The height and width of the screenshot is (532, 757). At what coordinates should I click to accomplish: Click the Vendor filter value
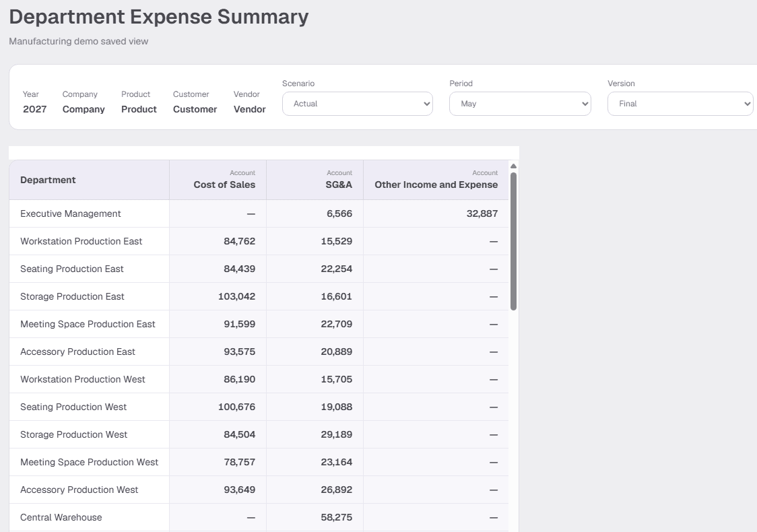click(250, 109)
